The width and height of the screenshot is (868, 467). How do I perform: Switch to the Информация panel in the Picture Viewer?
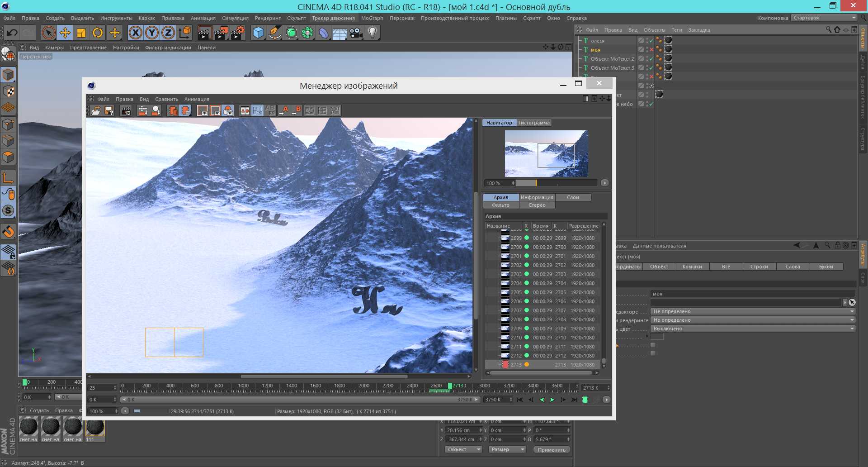[537, 197]
